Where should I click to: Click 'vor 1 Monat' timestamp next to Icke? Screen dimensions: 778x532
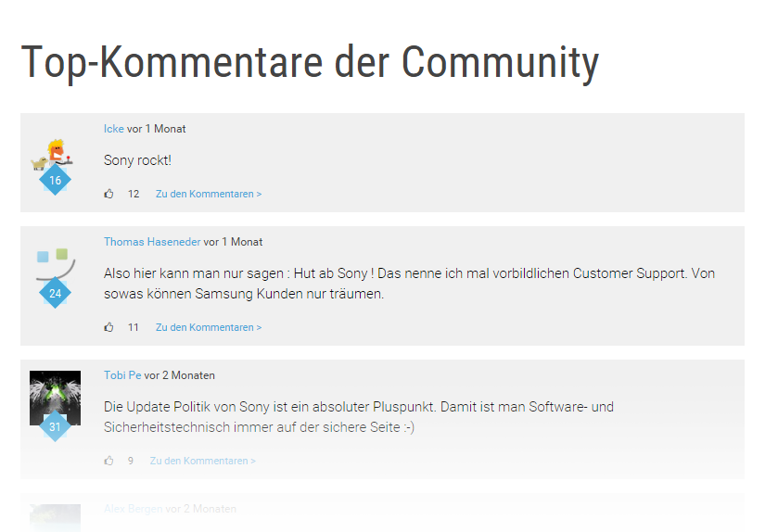pos(157,129)
